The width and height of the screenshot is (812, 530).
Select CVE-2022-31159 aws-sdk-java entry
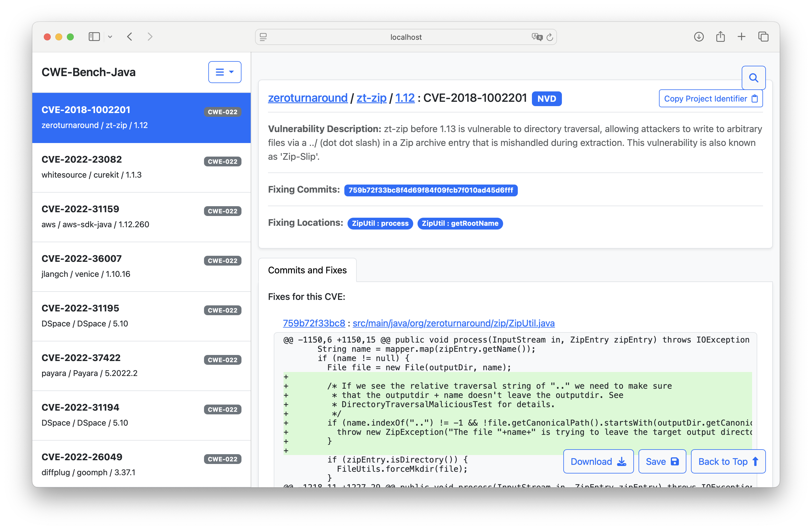pyautogui.click(x=141, y=217)
